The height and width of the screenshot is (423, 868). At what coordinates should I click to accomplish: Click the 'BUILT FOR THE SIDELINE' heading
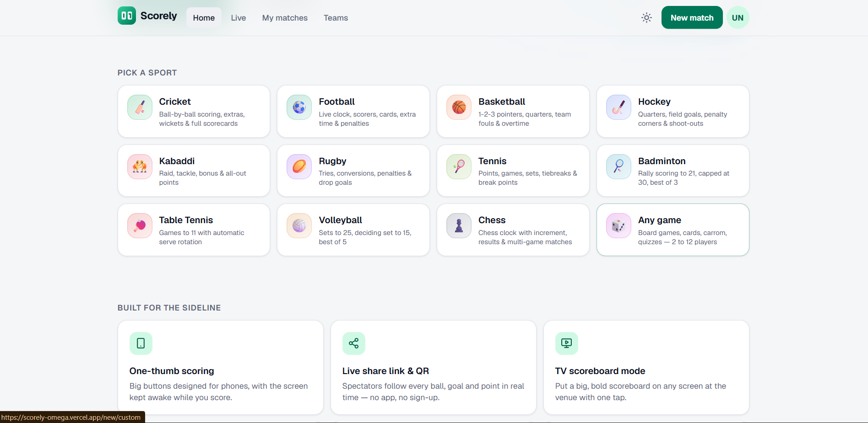[x=169, y=308]
